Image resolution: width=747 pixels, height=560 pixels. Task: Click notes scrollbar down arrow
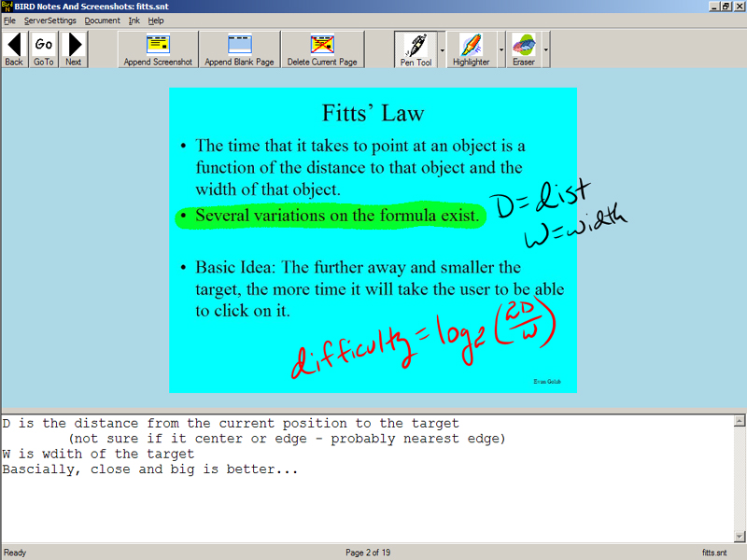pos(739,537)
